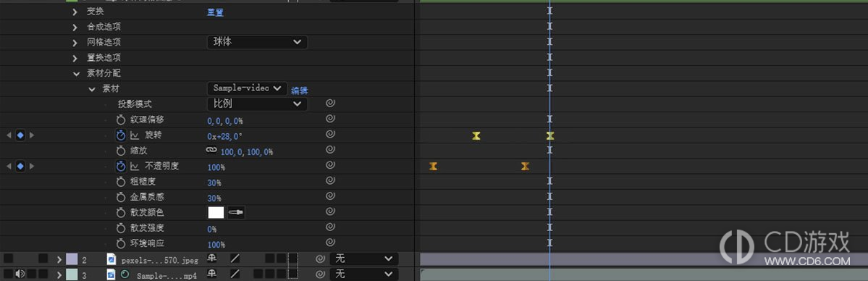Image resolution: width=868 pixels, height=281 pixels.
Task: Toggle visibility box of layer 2 pexels jpeg
Action: coord(8,259)
